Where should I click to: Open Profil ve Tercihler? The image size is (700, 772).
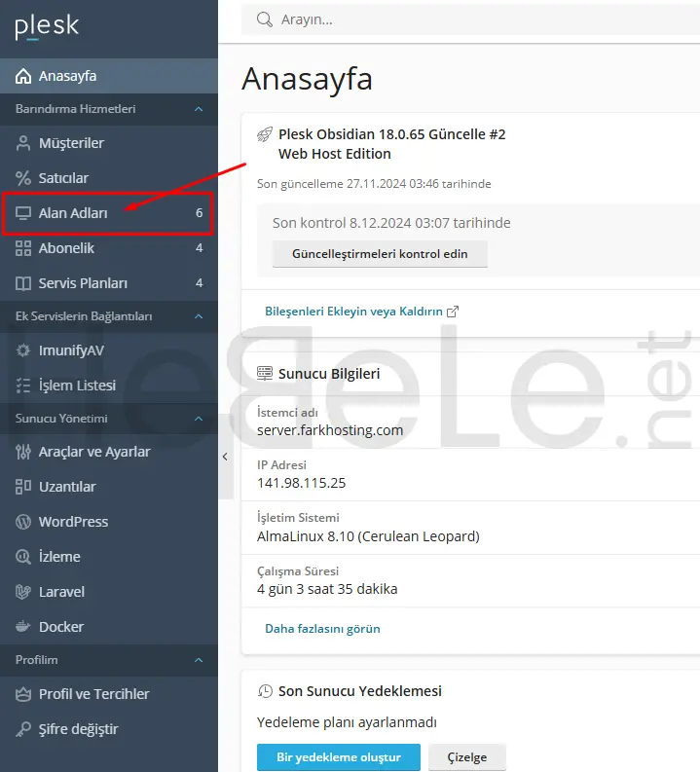(x=109, y=694)
